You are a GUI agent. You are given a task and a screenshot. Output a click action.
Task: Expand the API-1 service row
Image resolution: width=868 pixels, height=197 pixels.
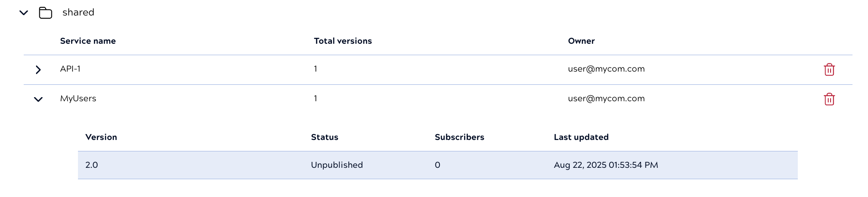click(38, 70)
